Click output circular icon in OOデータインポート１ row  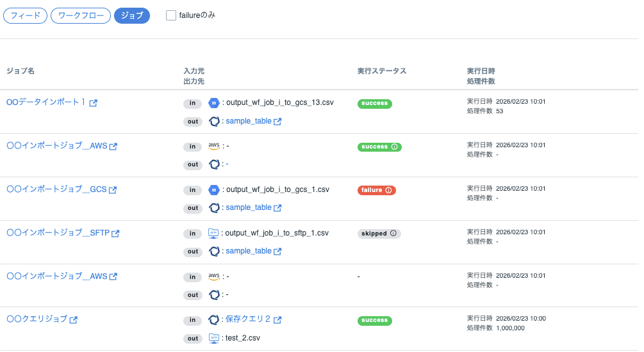coord(214,121)
